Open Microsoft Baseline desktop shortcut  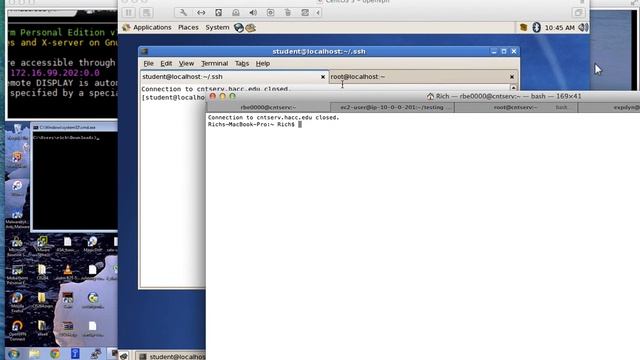17,246
